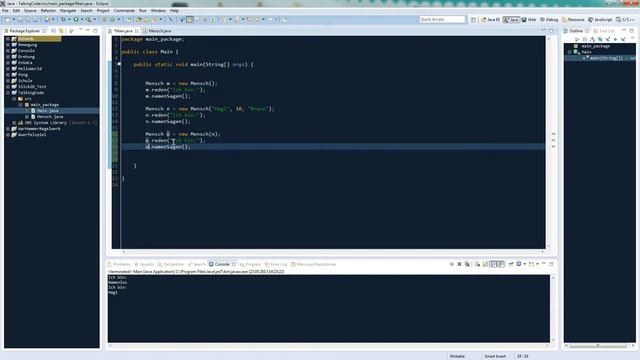Image resolution: width=640 pixels, height=360 pixels.
Task: Select Mensch.java in Package Explorer
Action: pos(49,117)
